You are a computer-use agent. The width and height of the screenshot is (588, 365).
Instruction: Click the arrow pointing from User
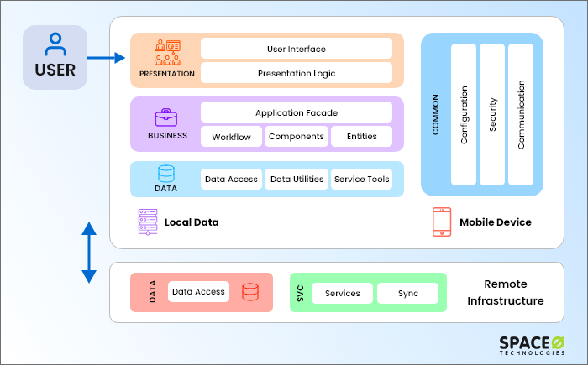(107, 58)
